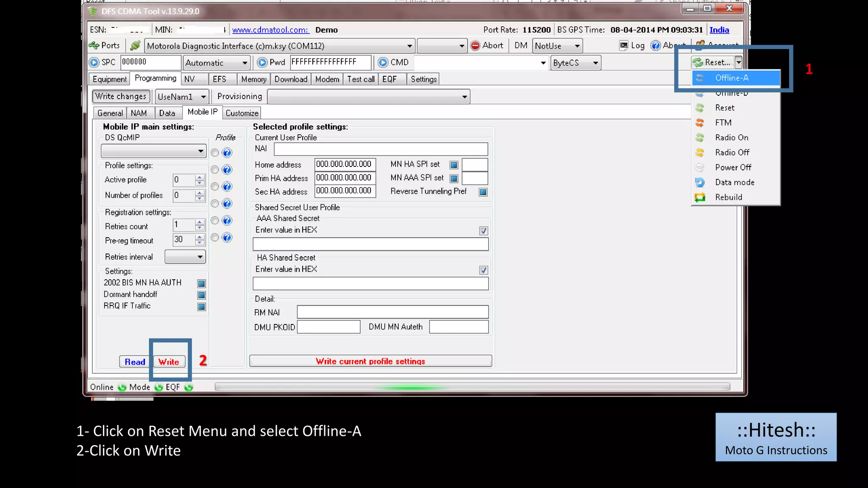Click the red Write button
868x488 pixels.
(x=169, y=362)
